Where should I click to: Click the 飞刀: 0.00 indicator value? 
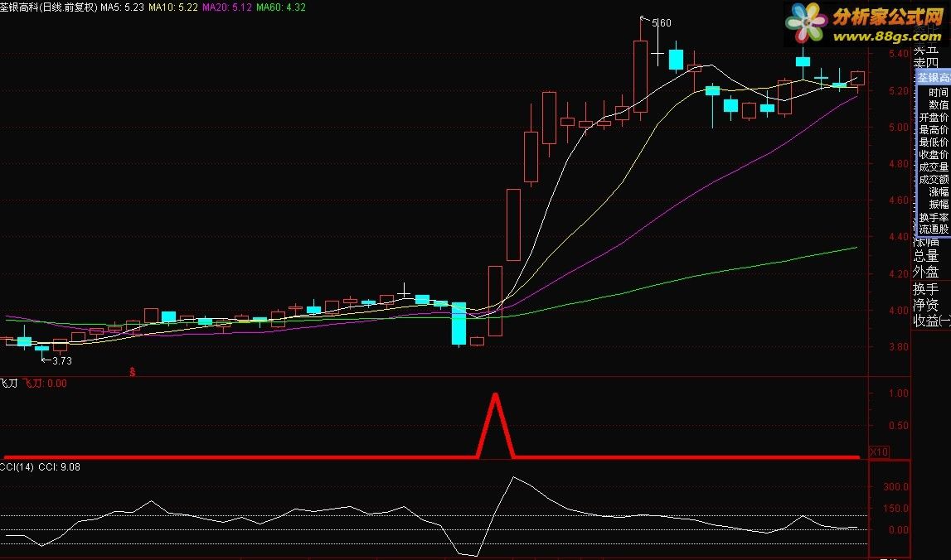[x=45, y=383]
